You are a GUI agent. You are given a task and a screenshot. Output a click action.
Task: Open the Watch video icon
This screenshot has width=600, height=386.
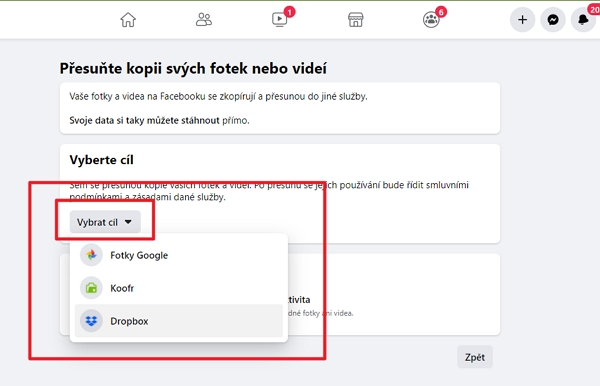coord(280,19)
